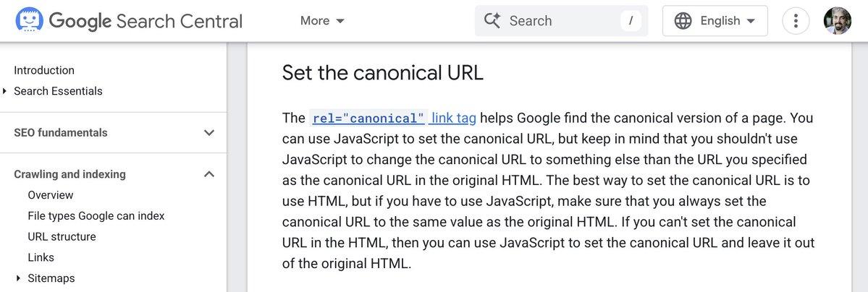Expand the SEO fundamentals section

point(209,133)
